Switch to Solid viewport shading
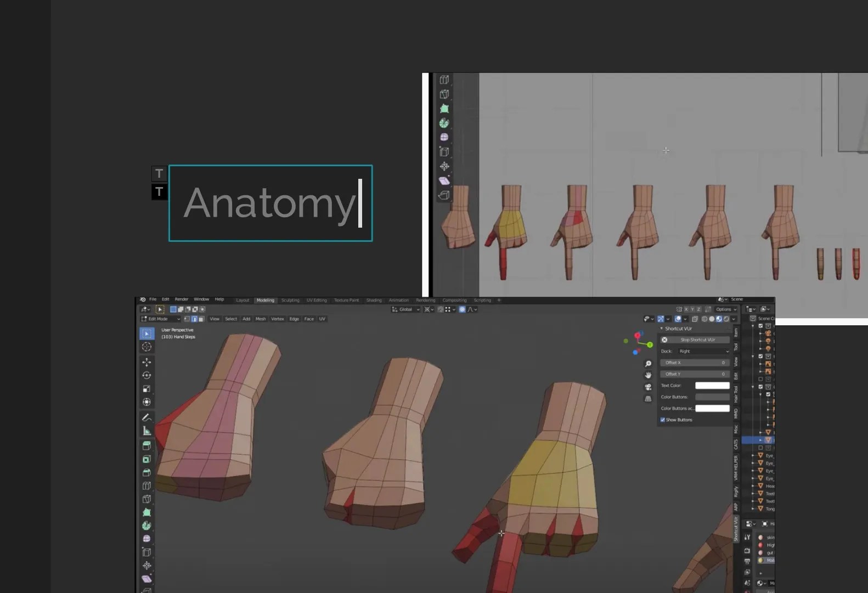Screen dimensions: 868x593 [x=712, y=319]
